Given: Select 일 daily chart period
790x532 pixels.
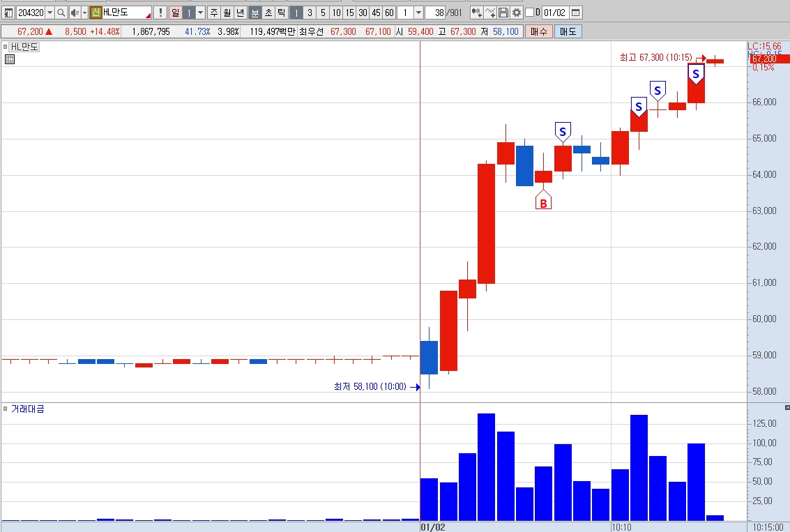Looking at the screenshot, I should [x=175, y=13].
